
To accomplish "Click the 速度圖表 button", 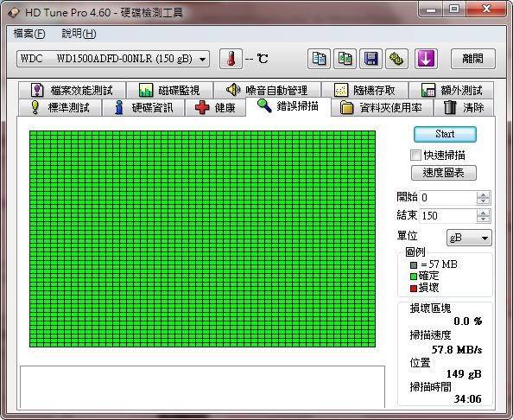I will coord(444,173).
